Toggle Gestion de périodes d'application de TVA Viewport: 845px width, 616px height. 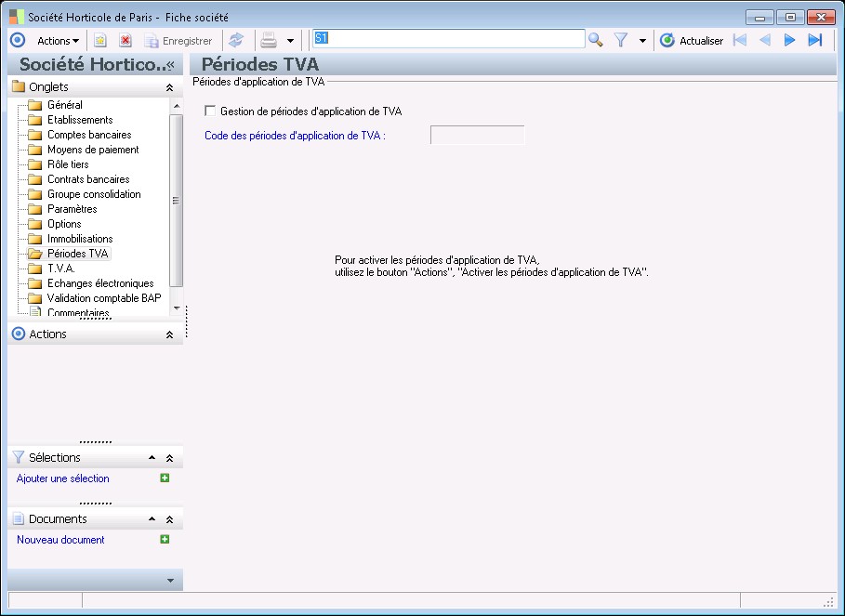coord(210,111)
